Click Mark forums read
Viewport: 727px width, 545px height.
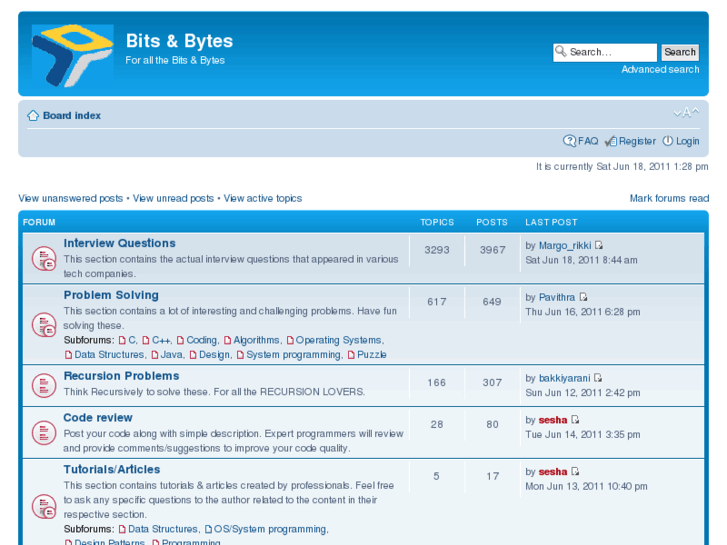[669, 199]
